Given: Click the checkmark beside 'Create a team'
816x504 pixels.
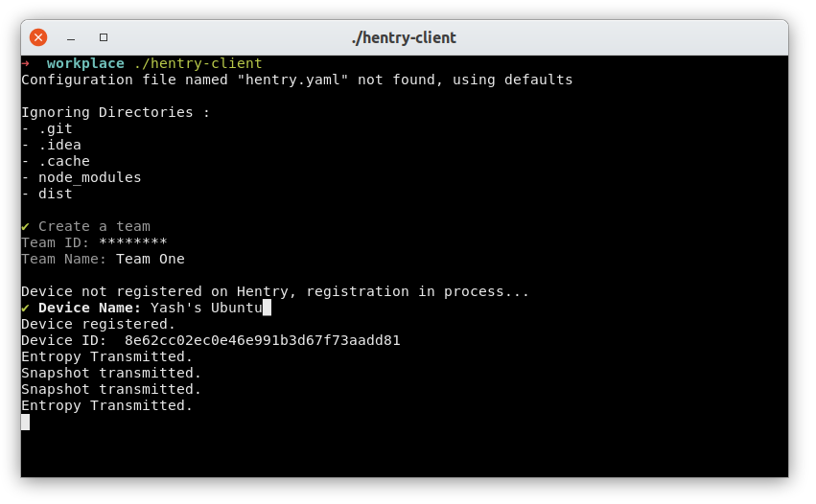Looking at the screenshot, I should click(26, 226).
